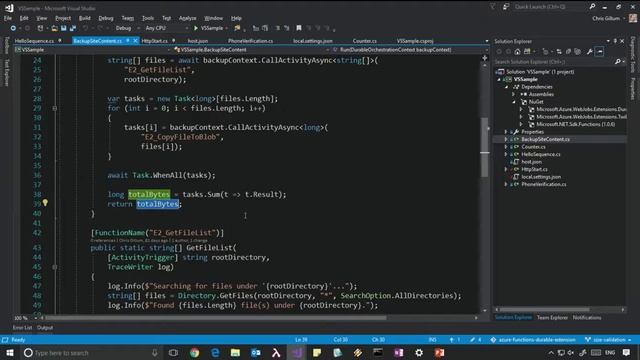Click the Search Solution Explorer input field
This screenshot has height=360, width=640.
554,62
